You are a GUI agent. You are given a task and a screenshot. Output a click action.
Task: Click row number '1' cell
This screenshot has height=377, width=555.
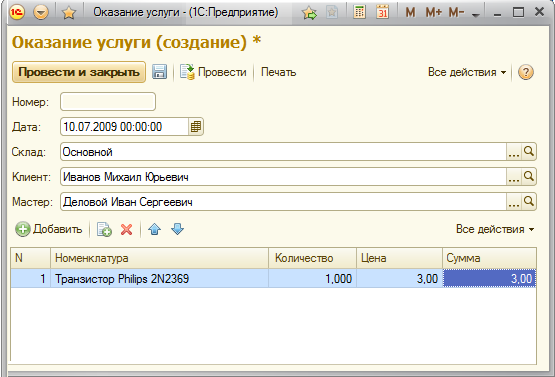30,279
